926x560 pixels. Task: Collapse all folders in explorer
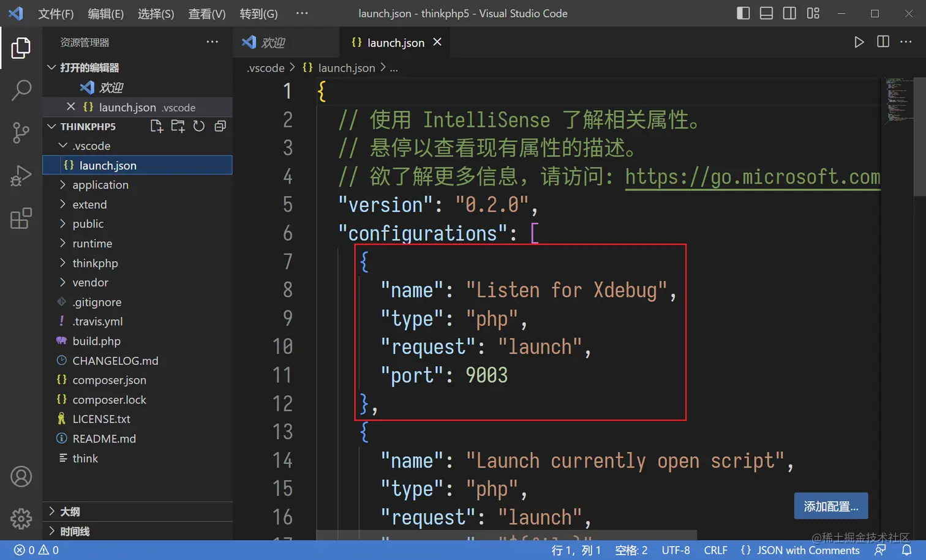click(220, 126)
